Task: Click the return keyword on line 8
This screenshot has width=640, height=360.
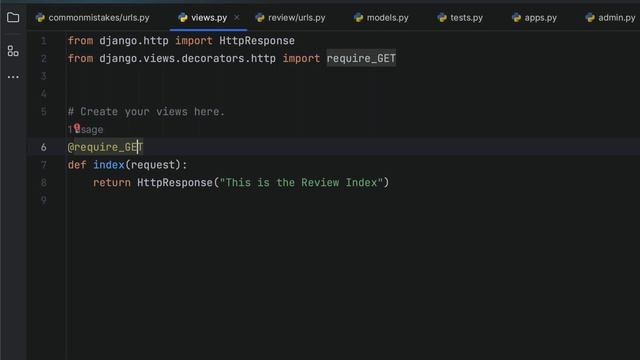Action: coord(112,182)
